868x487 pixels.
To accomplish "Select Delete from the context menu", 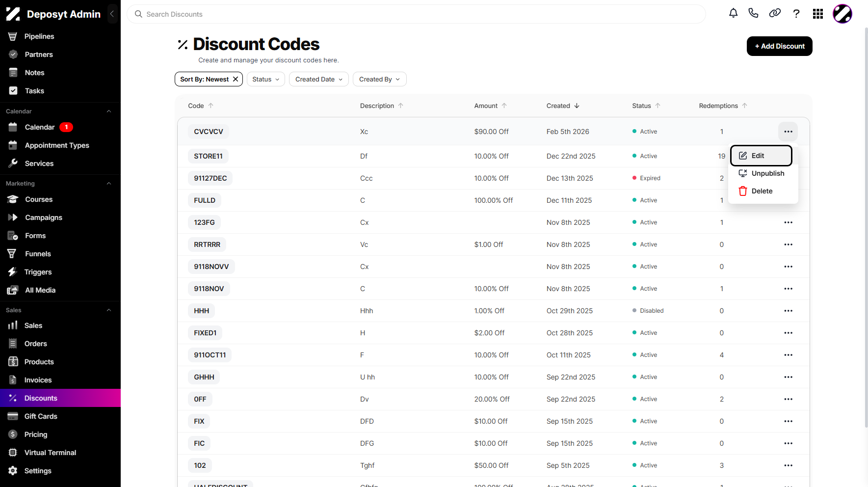I will [x=761, y=191].
